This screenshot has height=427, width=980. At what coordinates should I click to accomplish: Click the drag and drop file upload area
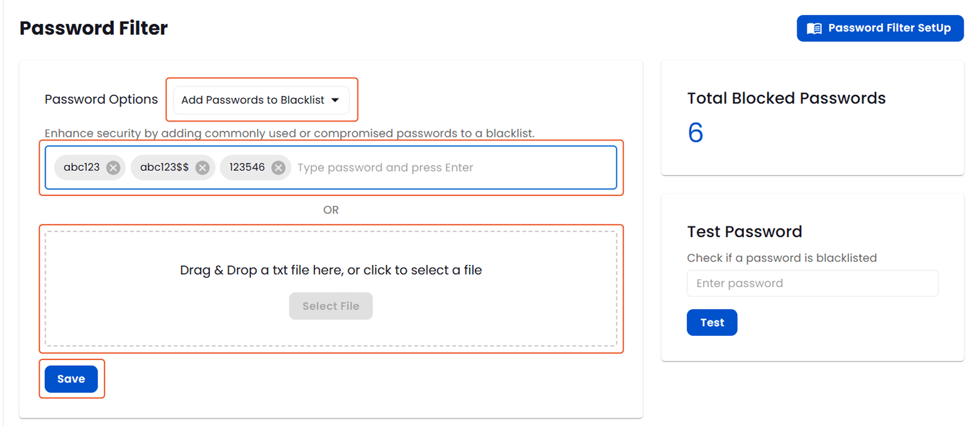tap(331, 270)
